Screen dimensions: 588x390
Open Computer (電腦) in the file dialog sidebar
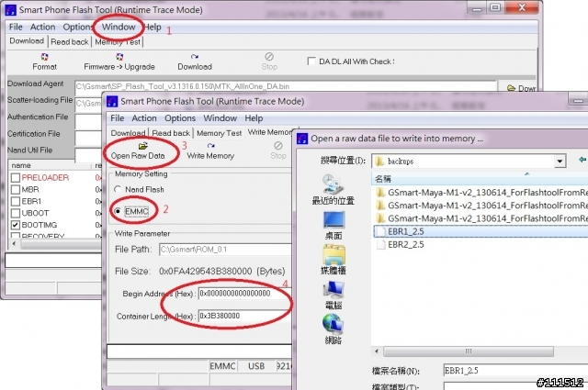[333, 295]
